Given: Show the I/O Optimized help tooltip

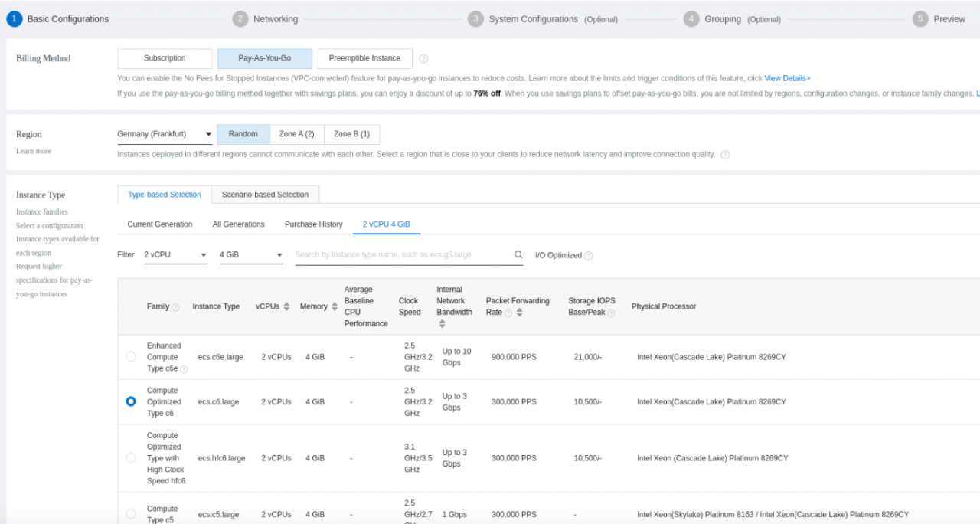Looking at the screenshot, I should point(589,256).
